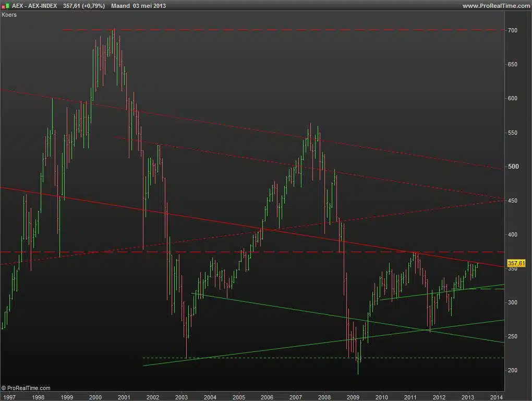Click the 200 level on the price axis
The image size is (532, 401).
point(513,371)
